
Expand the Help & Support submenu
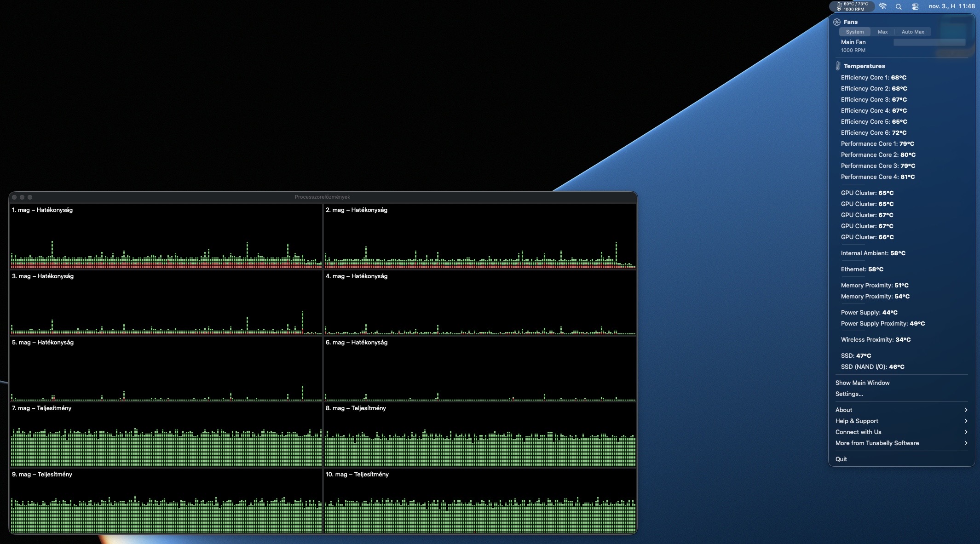coord(901,421)
